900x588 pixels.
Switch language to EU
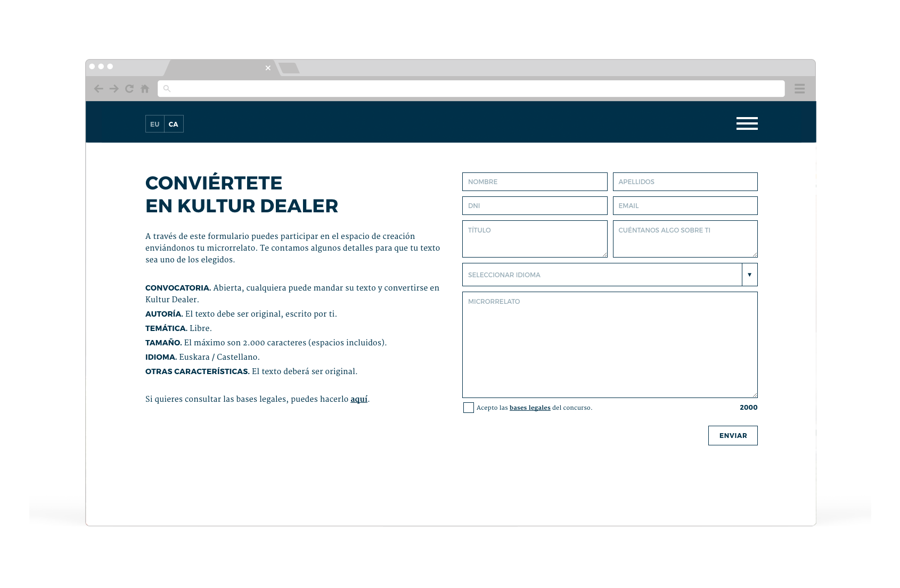coord(155,124)
